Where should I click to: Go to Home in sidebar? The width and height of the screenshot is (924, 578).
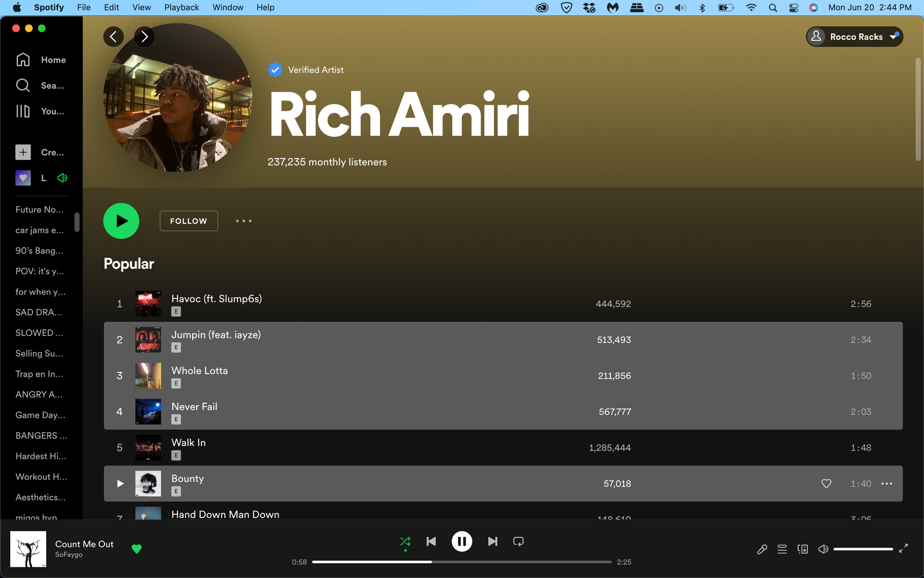point(41,60)
